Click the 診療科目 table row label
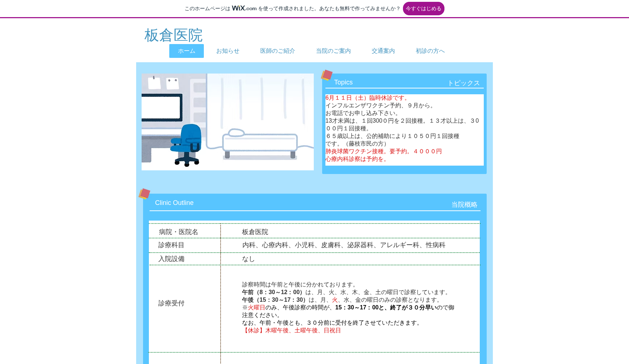 click(x=171, y=245)
